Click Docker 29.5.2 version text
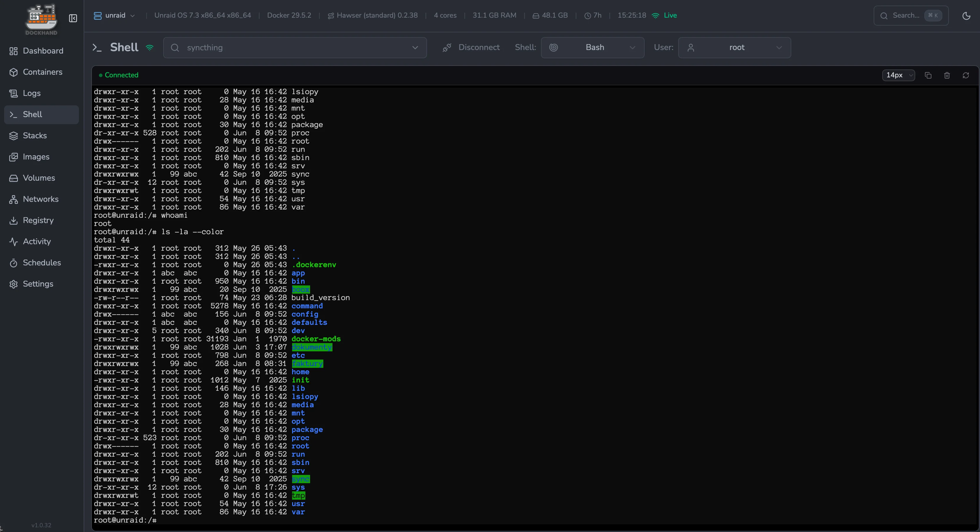 (x=289, y=16)
